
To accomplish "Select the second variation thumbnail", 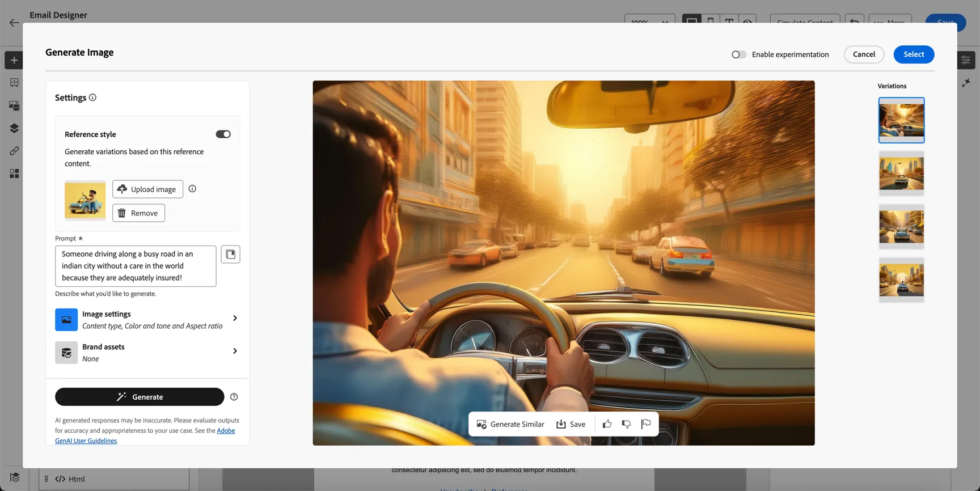I will (901, 173).
